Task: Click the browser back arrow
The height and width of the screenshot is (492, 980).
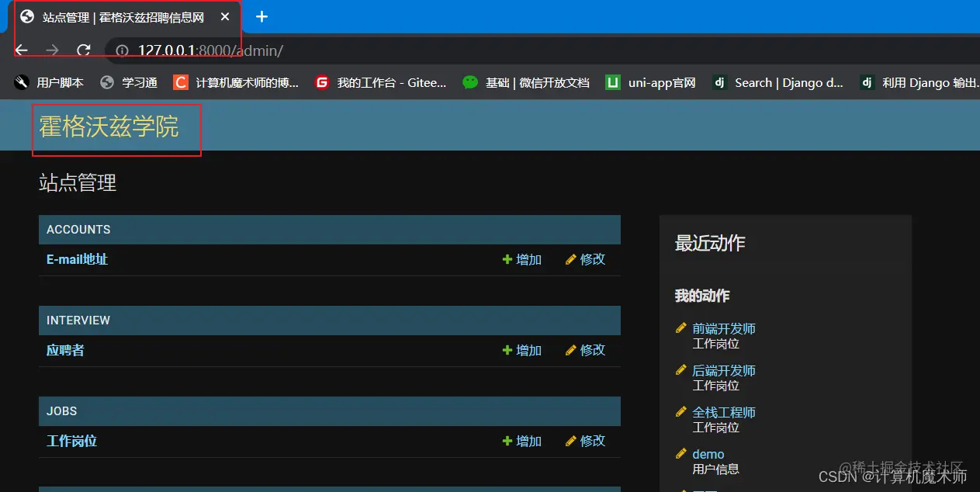Action: click(x=22, y=50)
